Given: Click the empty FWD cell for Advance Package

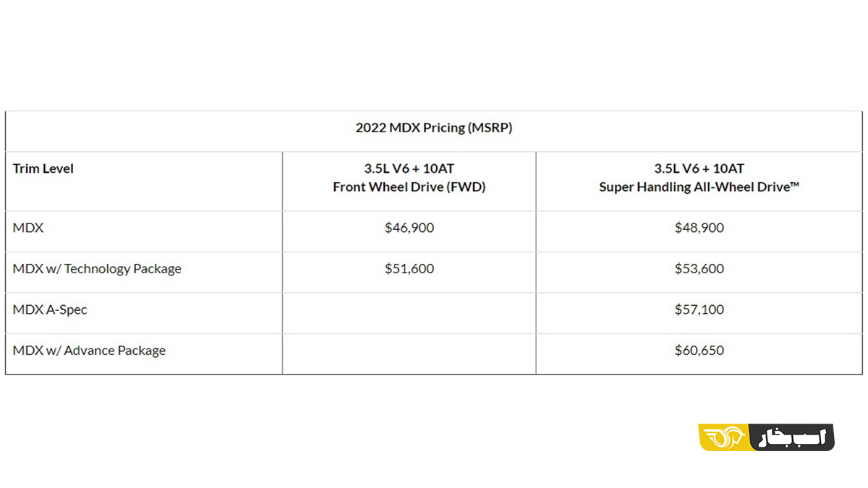Looking at the screenshot, I should pos(409,354).
